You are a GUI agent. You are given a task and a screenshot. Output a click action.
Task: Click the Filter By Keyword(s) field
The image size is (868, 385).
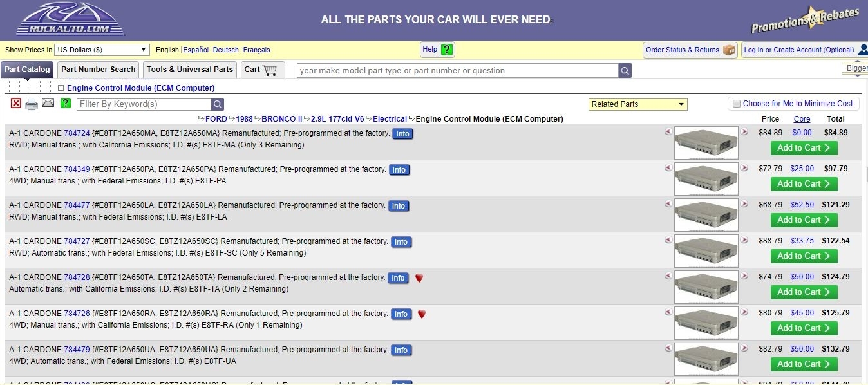[144, 104]
